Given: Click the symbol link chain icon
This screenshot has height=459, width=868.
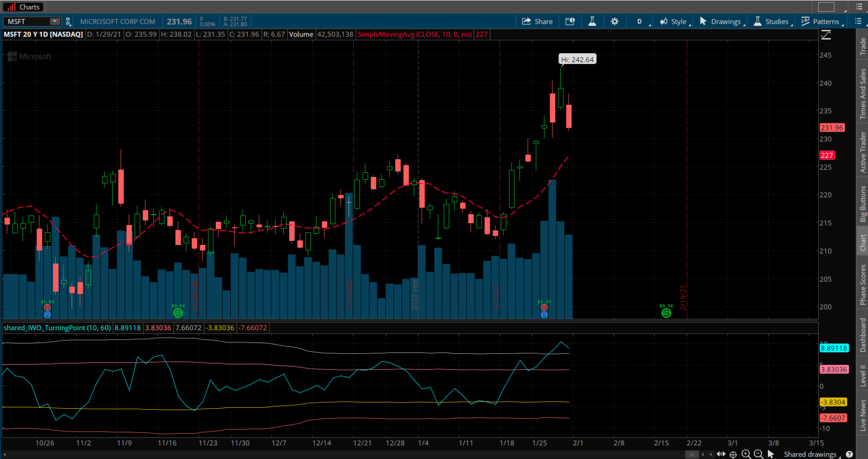Looking at the screenshot, I should coord(68,21).
